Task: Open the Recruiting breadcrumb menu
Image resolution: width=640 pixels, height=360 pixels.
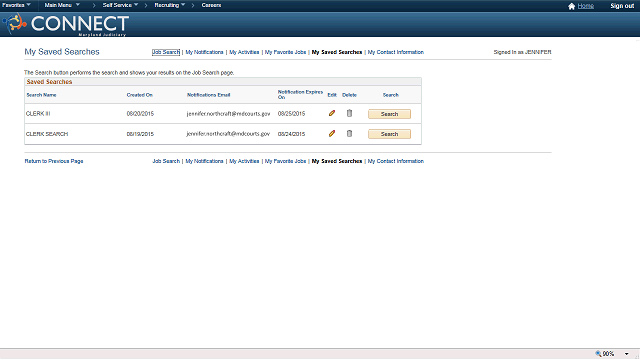Action: click(170, 5)
